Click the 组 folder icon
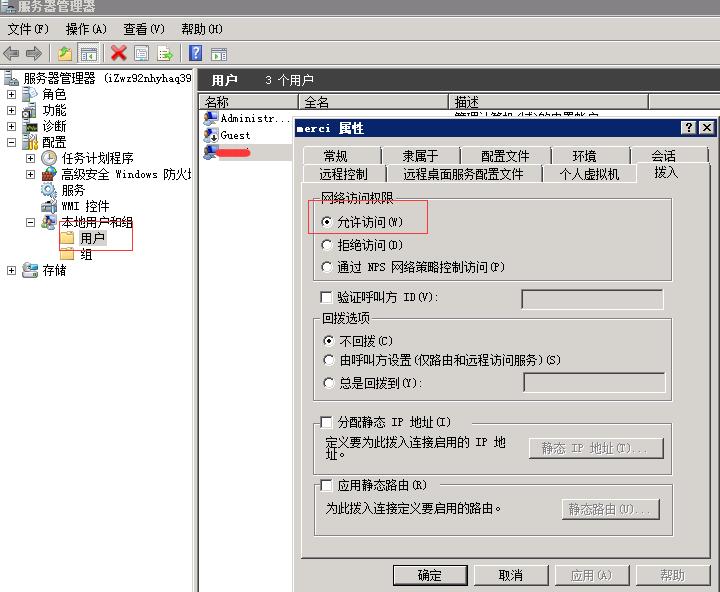The image size is (720, 592). point(67,254)
